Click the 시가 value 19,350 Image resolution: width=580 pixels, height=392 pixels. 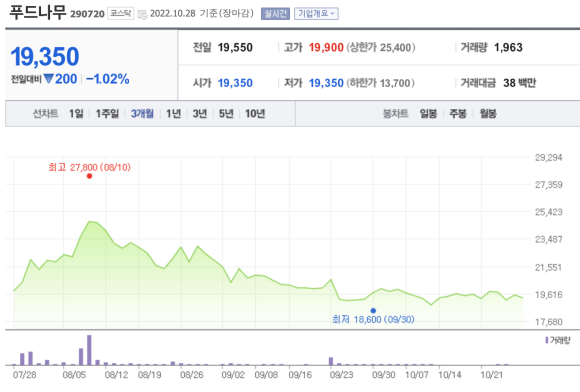tap(235, 83)
